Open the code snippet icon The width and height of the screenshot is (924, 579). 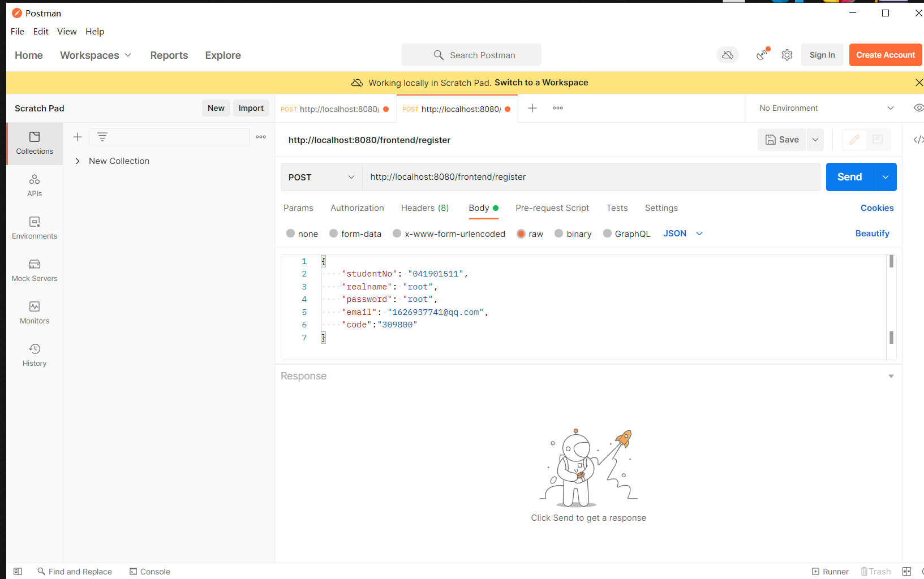click(918, 140)
